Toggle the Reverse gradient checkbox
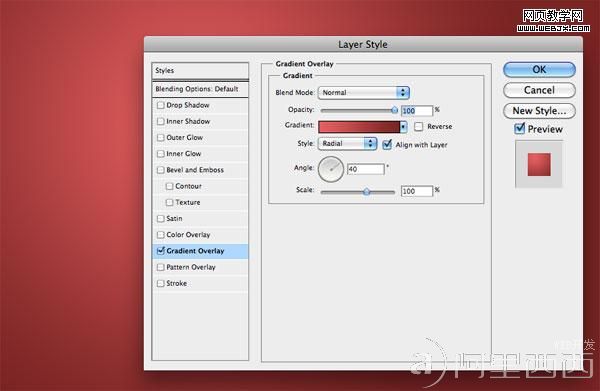 tap(419, 127)
